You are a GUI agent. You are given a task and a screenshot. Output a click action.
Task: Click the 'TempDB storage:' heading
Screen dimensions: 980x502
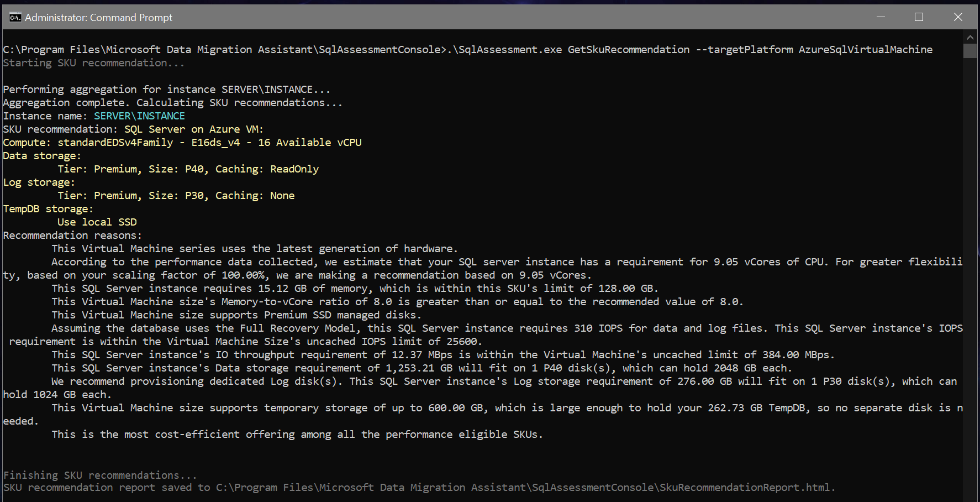[48, 209]
